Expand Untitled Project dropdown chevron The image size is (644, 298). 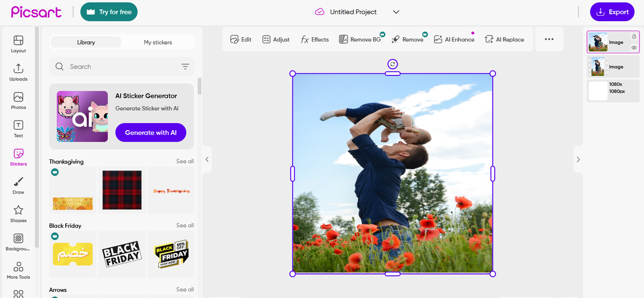396,12
